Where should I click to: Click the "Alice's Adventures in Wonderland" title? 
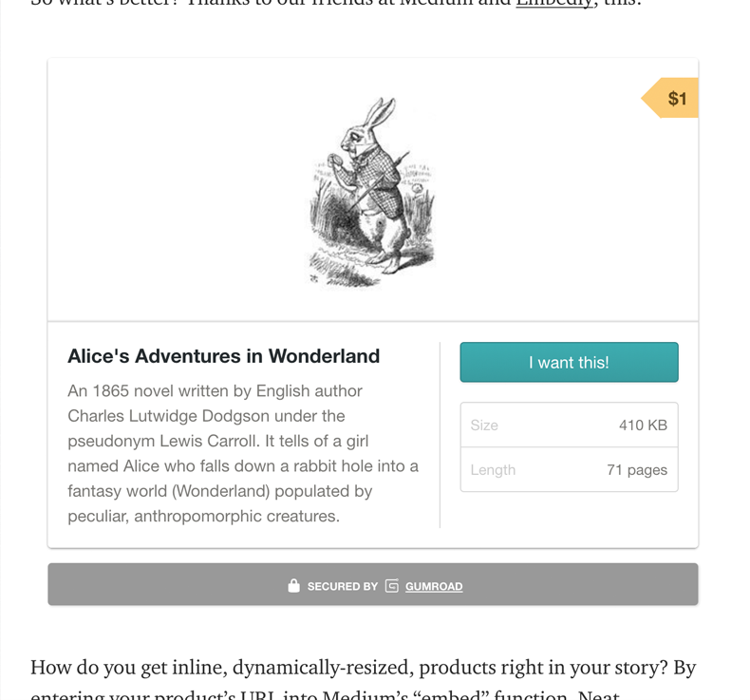223,356
